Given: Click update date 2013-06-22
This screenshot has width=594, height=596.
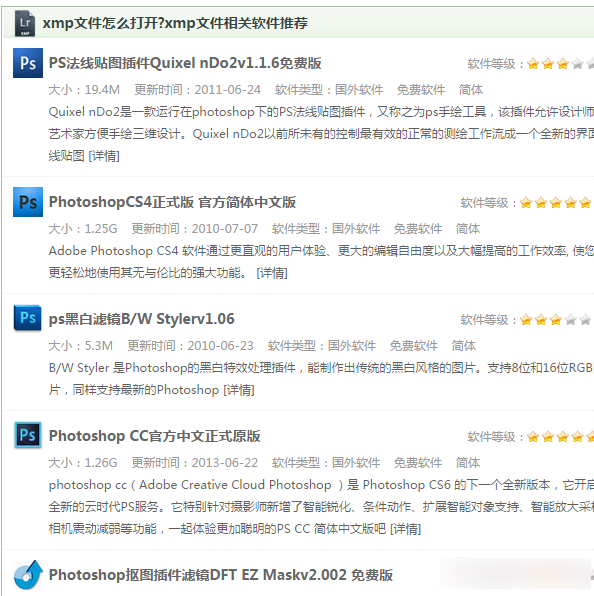Looking at the screenshot, I should click(x=225, y=463).
